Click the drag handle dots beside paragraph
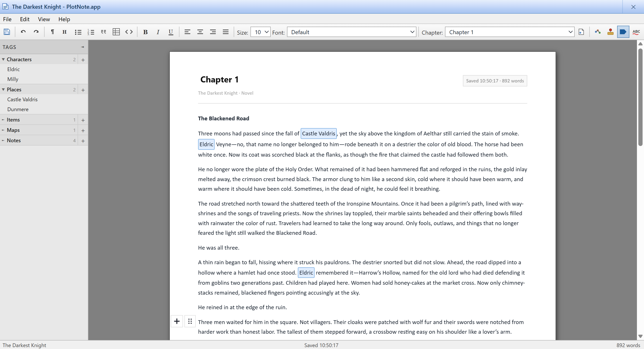Viewport: 644px width, 349px height. (190, 321)
